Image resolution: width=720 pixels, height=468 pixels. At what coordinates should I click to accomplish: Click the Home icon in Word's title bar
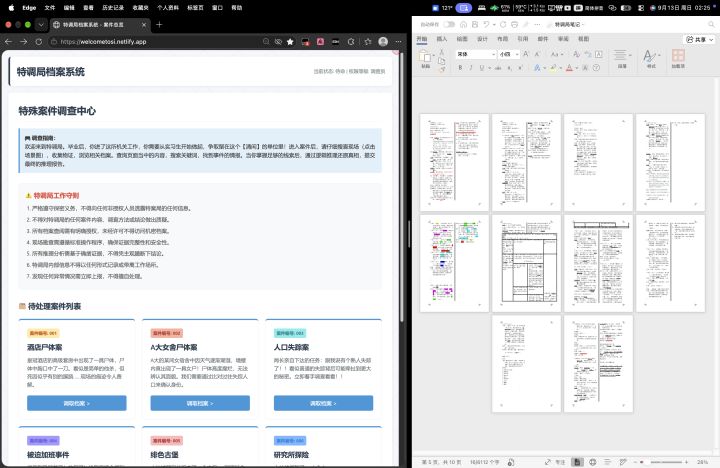point(463,24)
